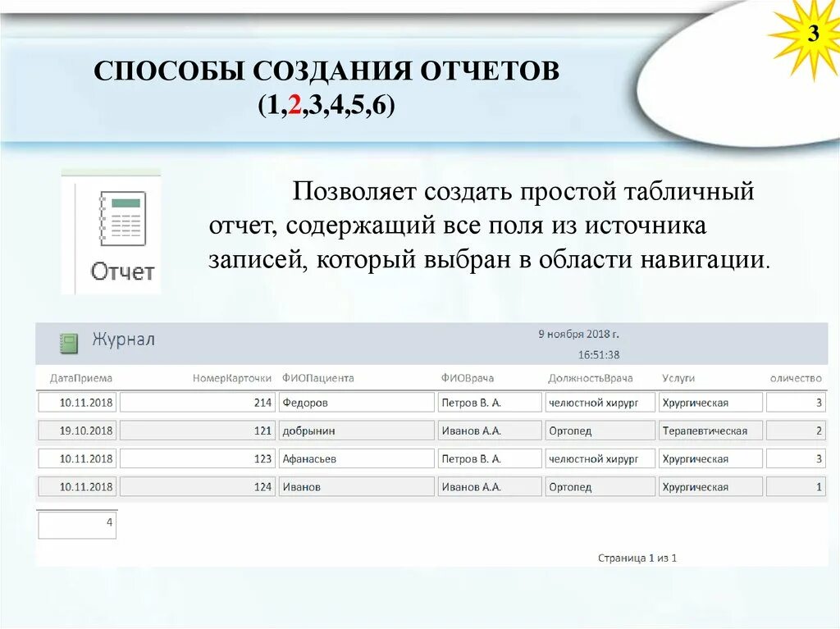Select the ДатаПриема column header
This screenshot has height=629, width=840.
coord(81,378)
